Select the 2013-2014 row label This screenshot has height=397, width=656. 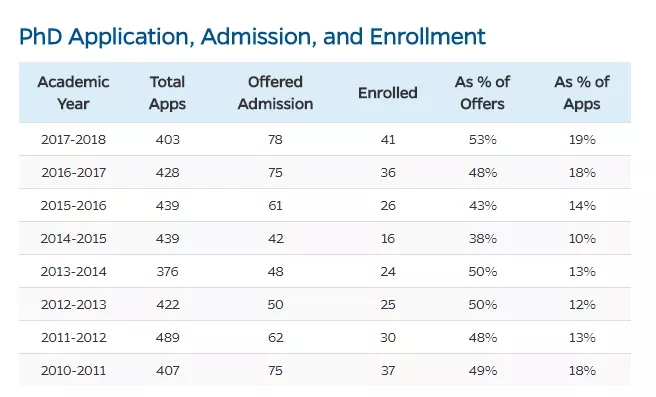[x=74, y=271]
